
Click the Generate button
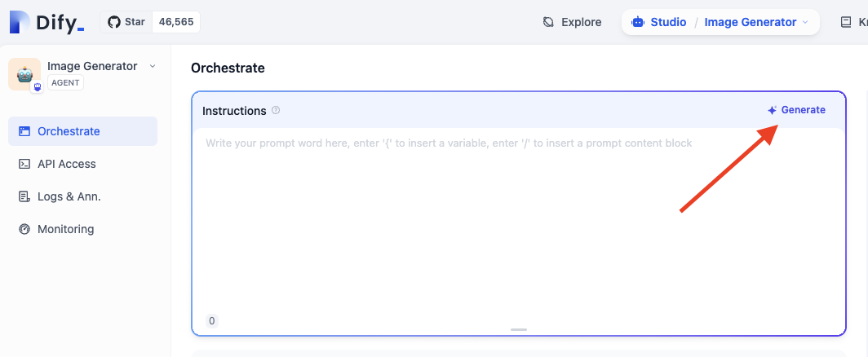(x=796, y=110)
